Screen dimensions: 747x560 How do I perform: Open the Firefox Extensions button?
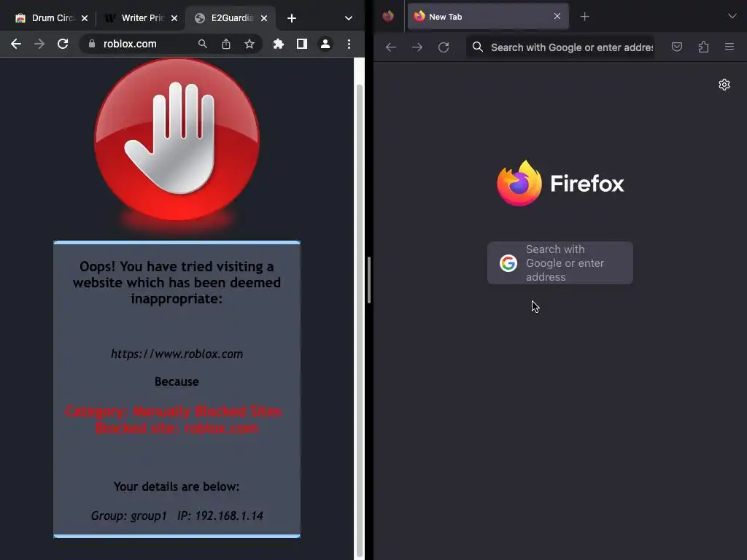pyautogui.click(x=703, y=47)
